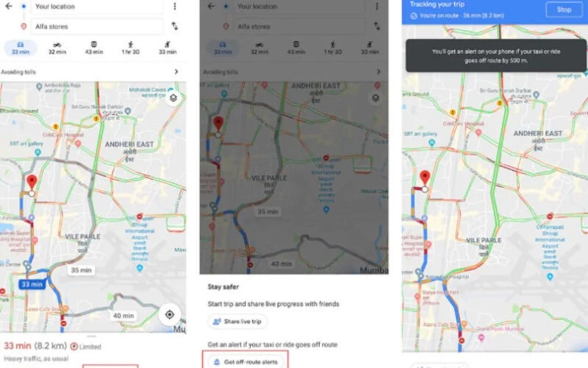Click Get off-route alerts button
588x368 pixels.
click(x=245, y=361)
